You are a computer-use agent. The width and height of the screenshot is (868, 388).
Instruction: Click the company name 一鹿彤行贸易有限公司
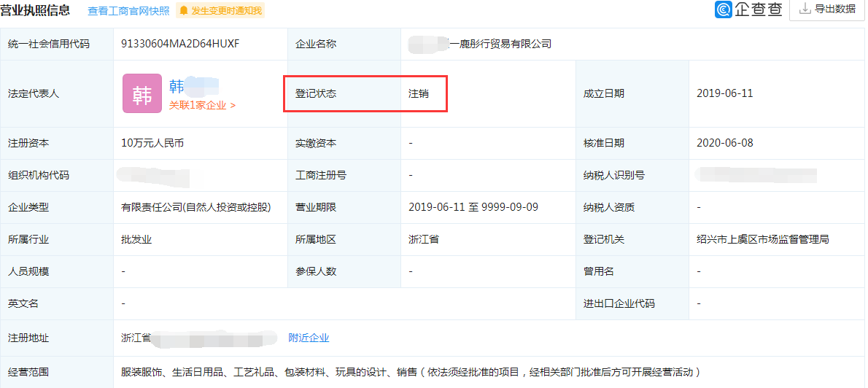(502, 44)
